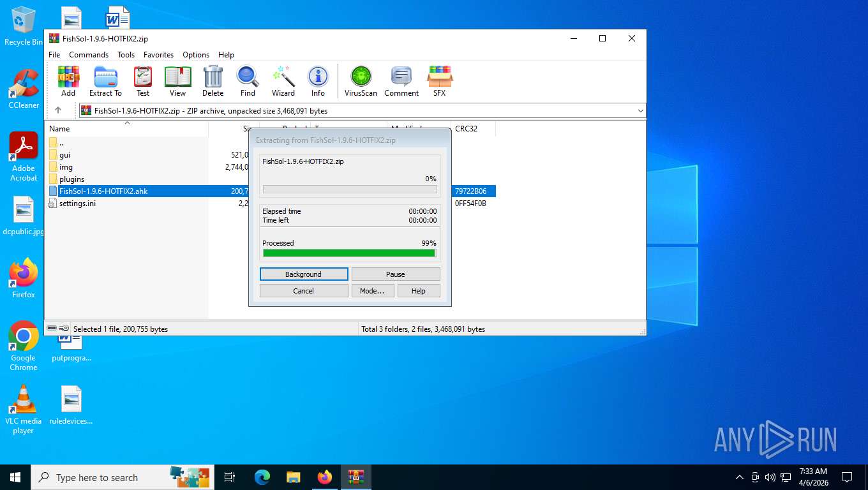Launch the Wizard tool
This screenshot has height=490, width=868.
click(283, 81)
